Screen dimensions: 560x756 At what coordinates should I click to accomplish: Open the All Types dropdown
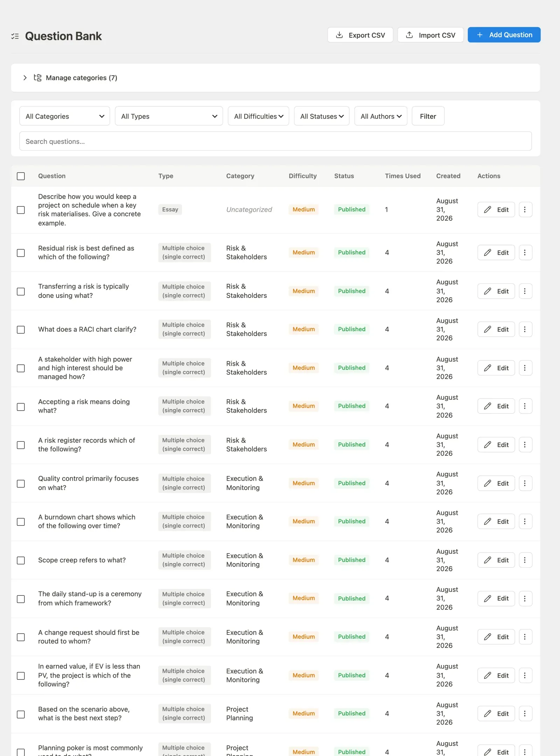coord(169,116)
